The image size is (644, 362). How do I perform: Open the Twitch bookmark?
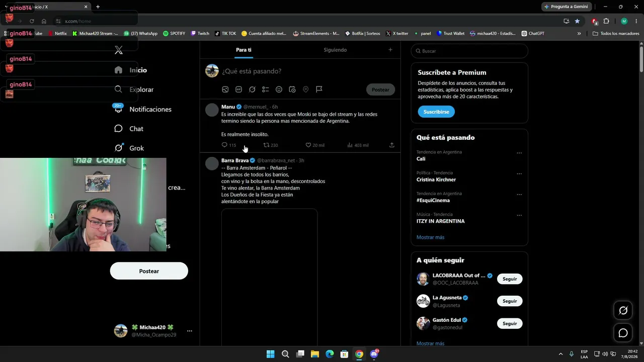[200, 34]
